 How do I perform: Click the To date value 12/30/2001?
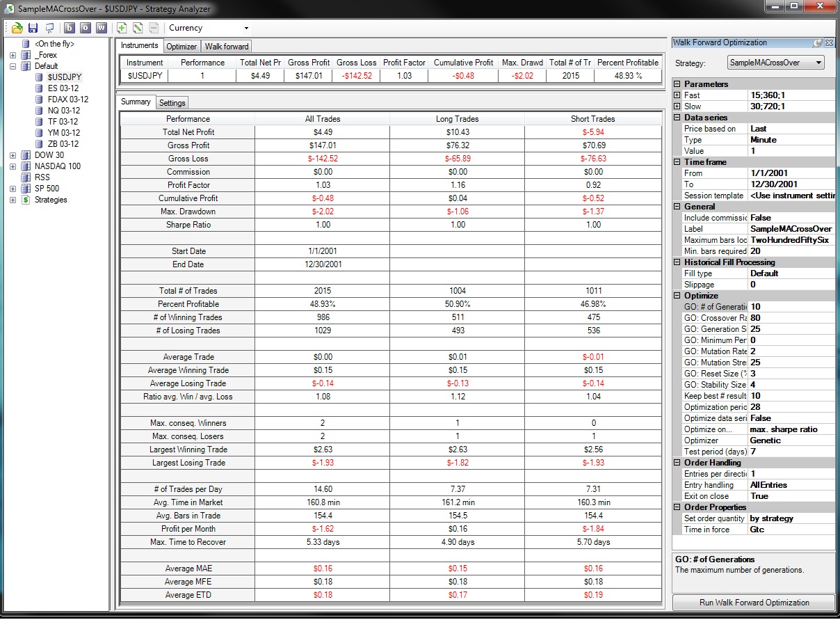[791, 184]
